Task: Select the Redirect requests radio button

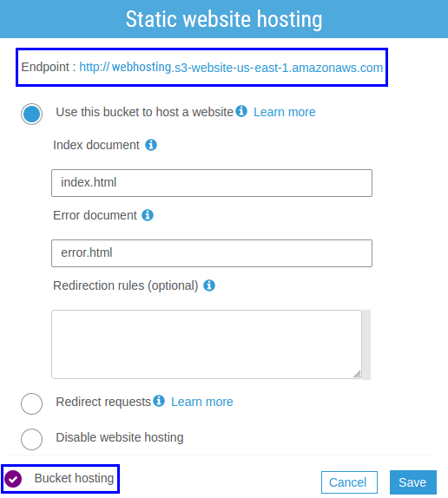Action: click(x=32, y=403)
